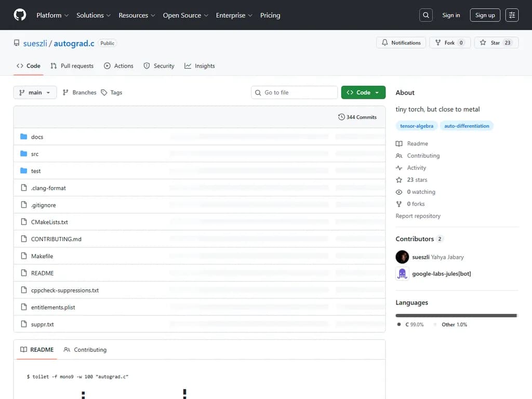Click the GitHub logo icon
532x399 pixels.
tap(20, 15)
